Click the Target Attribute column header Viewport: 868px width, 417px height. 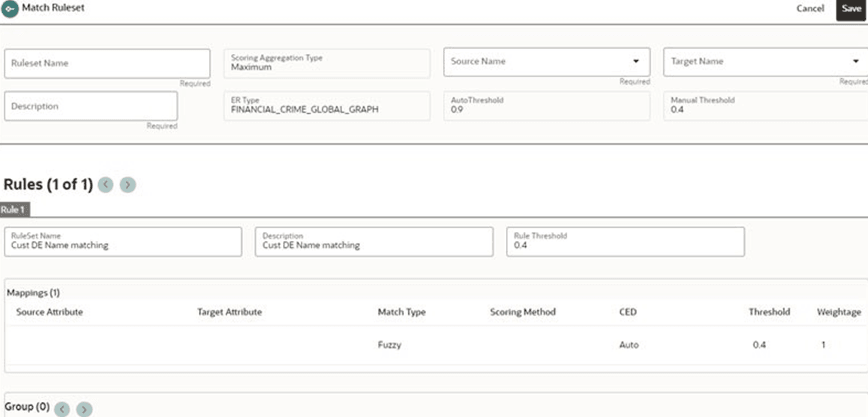point(230,312)
